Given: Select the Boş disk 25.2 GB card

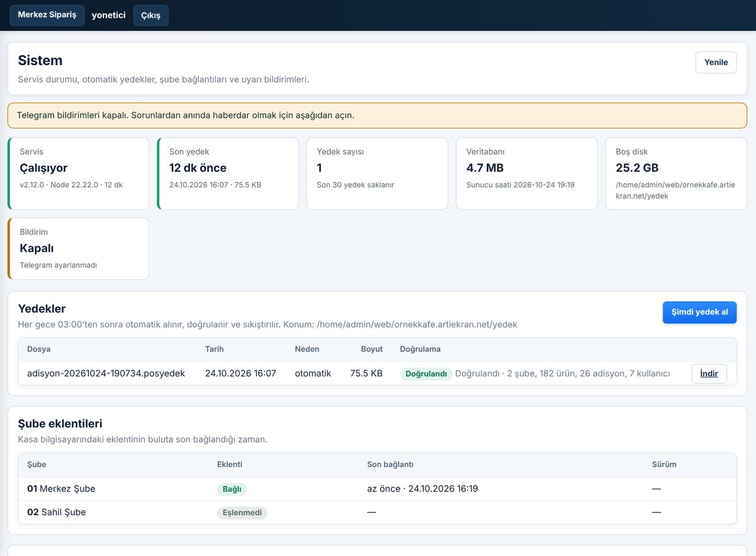Looking at the screenshot, I should click(676, 173).
